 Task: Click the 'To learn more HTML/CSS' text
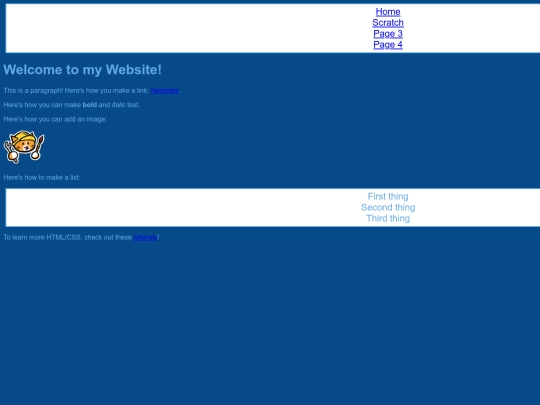pos(42,237)
